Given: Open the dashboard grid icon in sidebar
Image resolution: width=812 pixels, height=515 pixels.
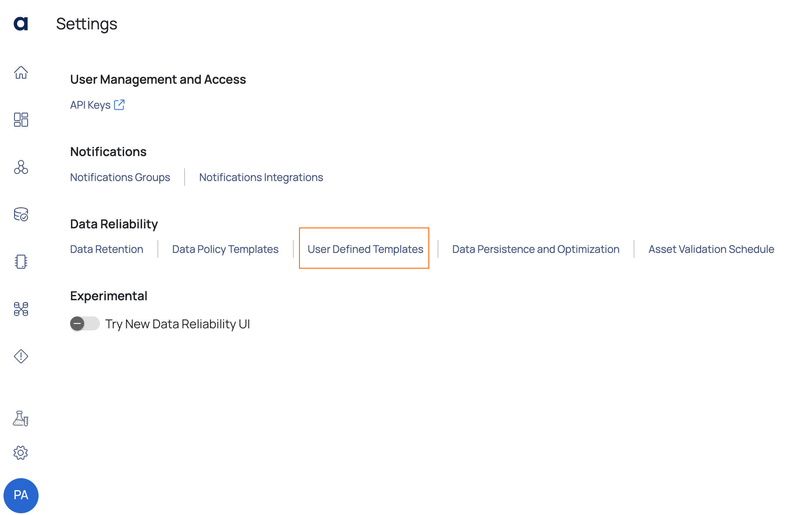Looking at the screenshot, I should click(x=21, y=120).
